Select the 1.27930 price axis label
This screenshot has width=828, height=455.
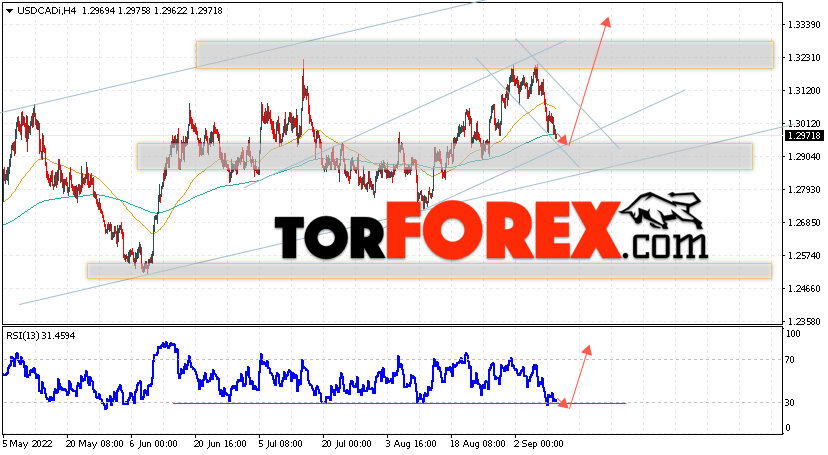pyautogui.click(x=804, y=189)
